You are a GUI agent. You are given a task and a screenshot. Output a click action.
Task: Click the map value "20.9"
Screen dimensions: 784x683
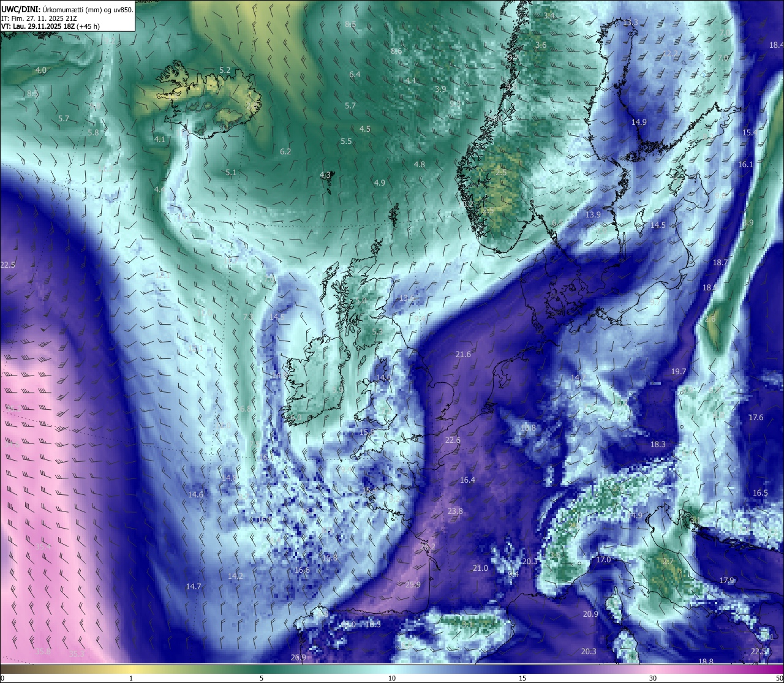(x=590, y=614)
